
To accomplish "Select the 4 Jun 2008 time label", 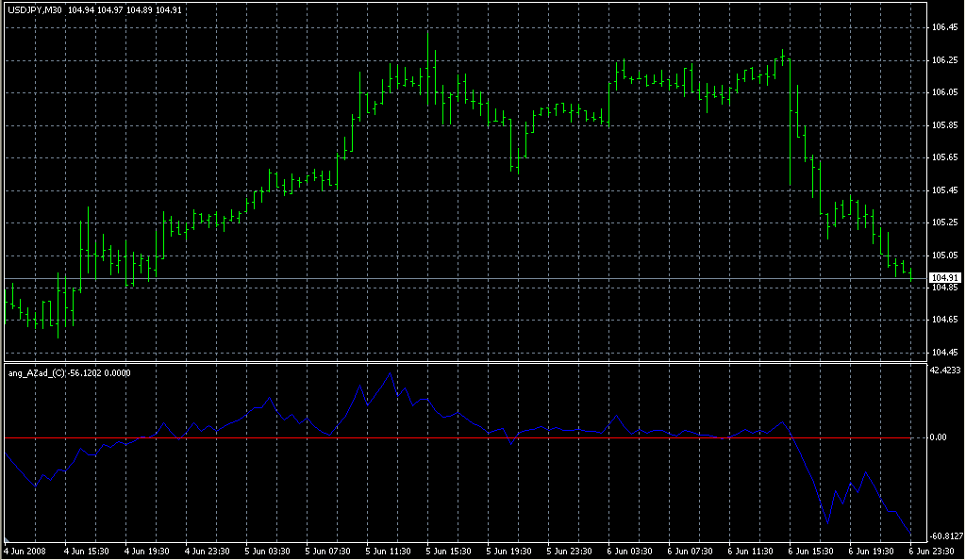I will coord(25,549).
